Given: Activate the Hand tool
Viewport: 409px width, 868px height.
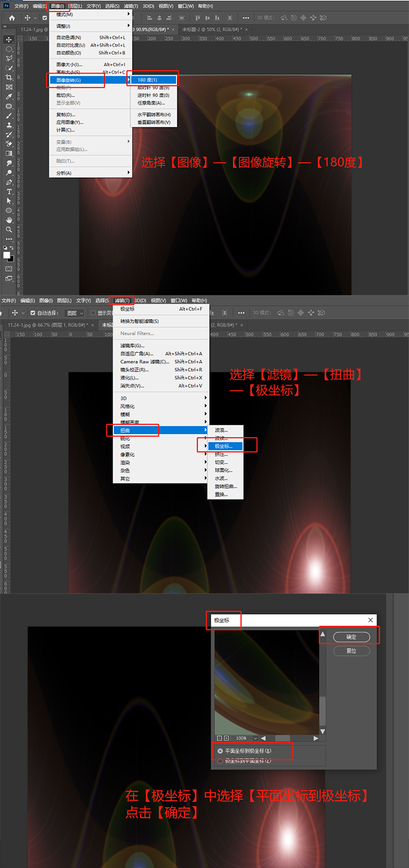Looking at the screenshot, I should 9,220.
